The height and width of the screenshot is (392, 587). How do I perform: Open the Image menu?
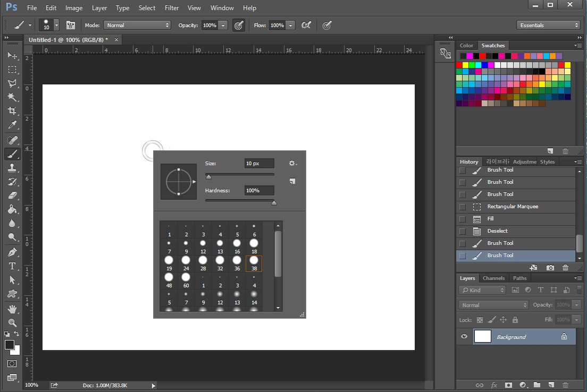[x=74, y=8]
